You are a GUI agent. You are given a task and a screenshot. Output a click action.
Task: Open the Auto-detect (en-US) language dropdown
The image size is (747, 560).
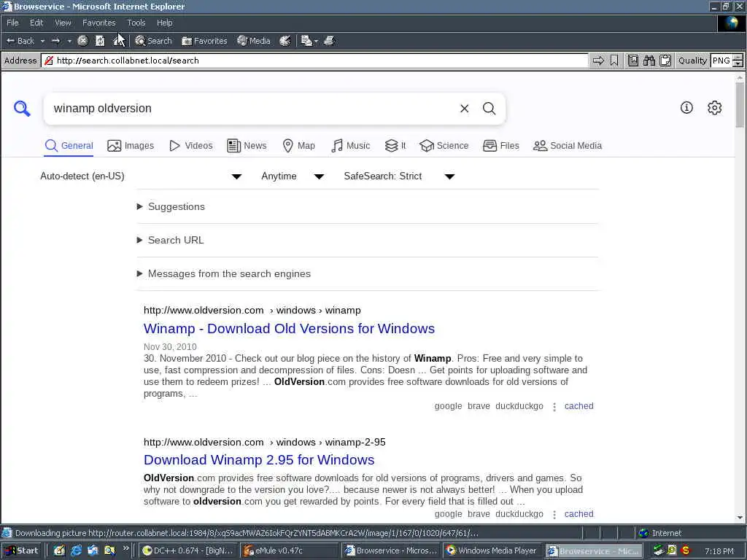click(x=141, y=176)
